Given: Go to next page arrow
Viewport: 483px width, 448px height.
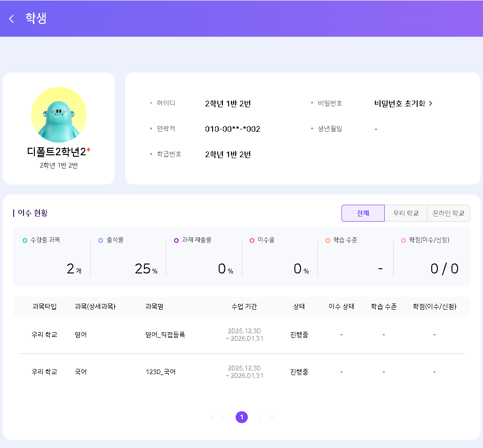Looking at the screenshot, I should point(259,417).
